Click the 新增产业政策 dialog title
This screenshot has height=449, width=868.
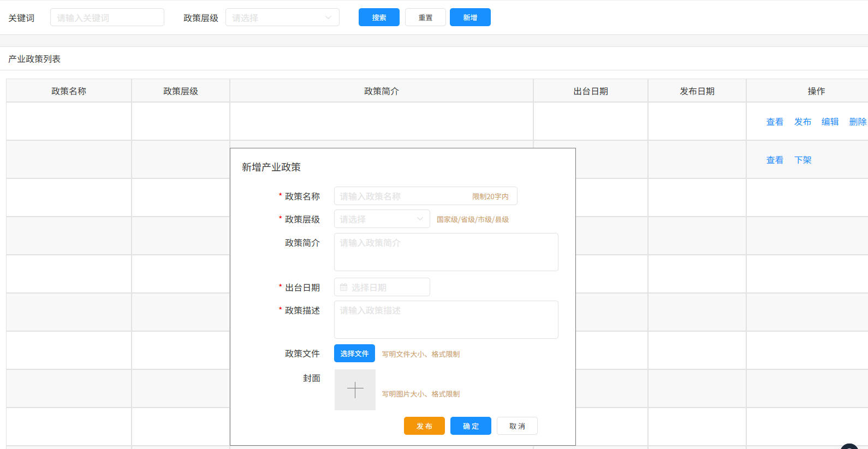click(271, 167)
